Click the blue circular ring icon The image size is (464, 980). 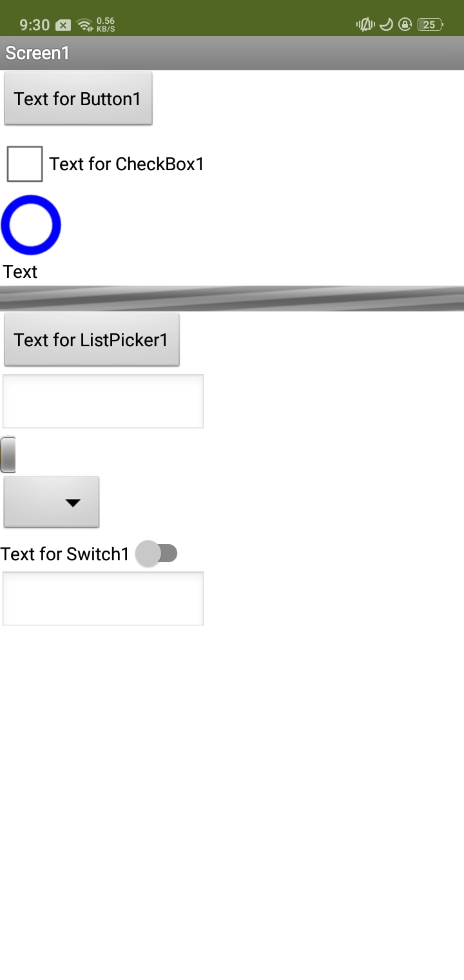tap(31, 225)
